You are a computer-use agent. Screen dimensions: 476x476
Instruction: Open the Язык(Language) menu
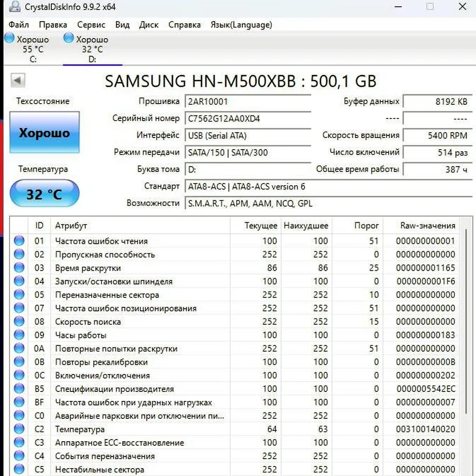[241, 24]
